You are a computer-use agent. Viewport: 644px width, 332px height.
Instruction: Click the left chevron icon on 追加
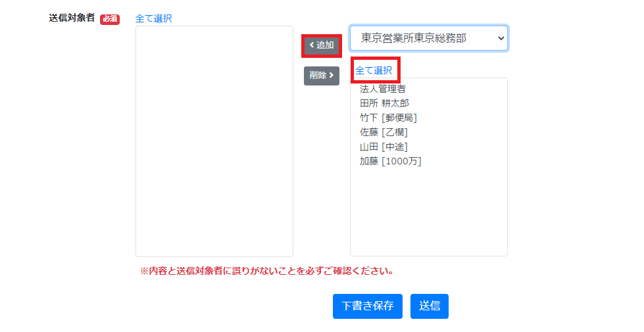coord(312,45)
